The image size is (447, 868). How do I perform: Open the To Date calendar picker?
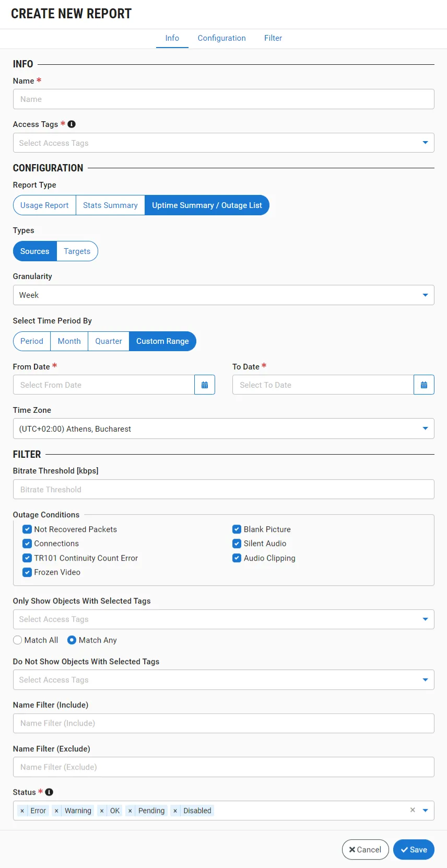click(424, 385)
